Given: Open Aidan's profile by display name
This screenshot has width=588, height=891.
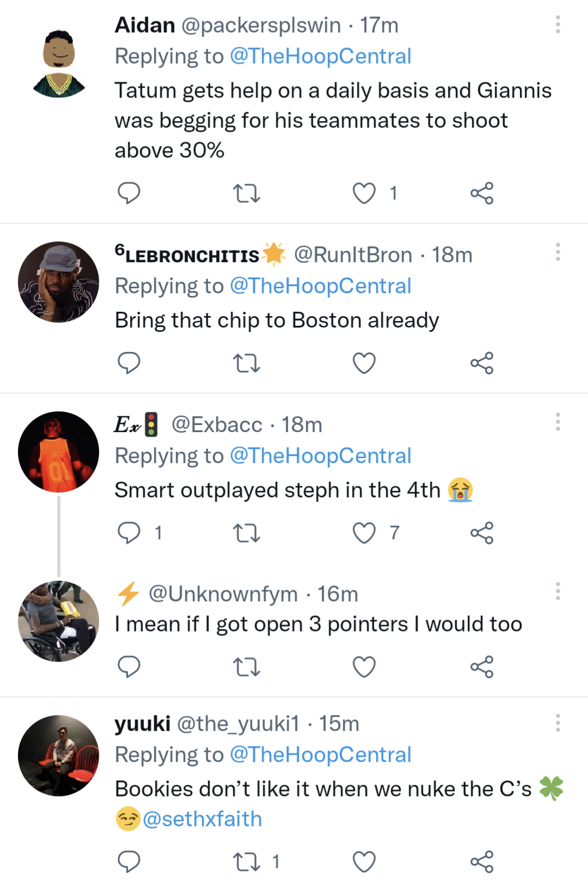Looking at the screenshot, I should [x=144, y=25].
